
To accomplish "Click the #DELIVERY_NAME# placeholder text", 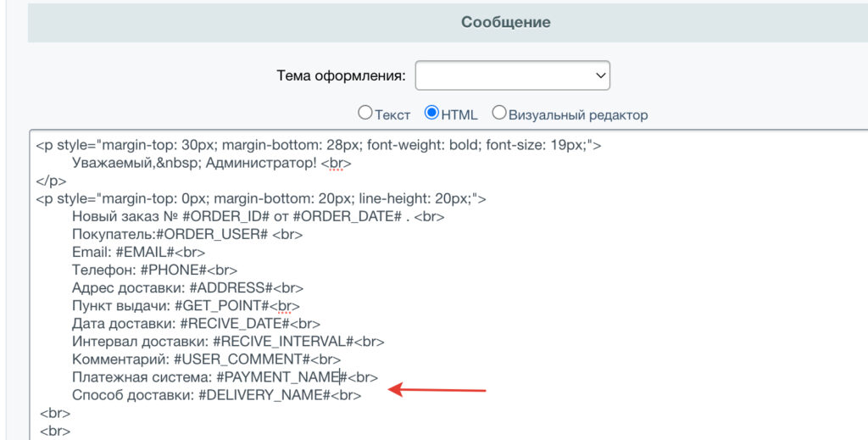I will point(264,395).
